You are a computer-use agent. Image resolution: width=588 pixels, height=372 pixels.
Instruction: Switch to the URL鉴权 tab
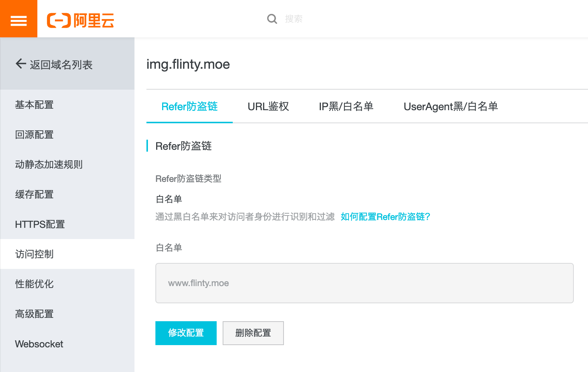268,106
